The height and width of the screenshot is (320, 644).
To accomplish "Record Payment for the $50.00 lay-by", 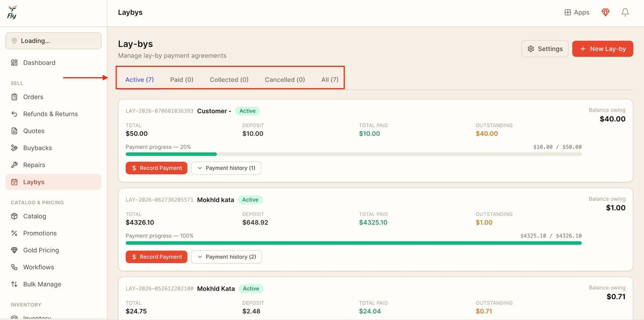I will pyautogui.click(x=156, y=168).
